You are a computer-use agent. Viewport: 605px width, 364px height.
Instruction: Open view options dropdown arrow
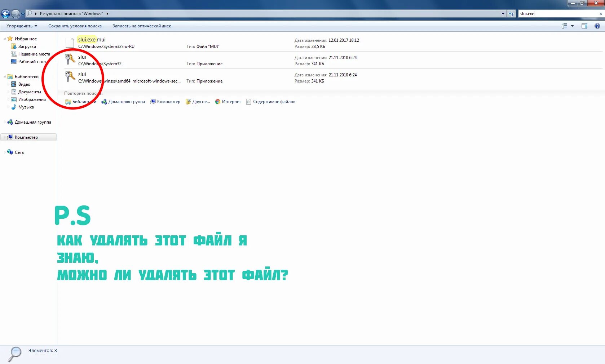click(572, 26)
